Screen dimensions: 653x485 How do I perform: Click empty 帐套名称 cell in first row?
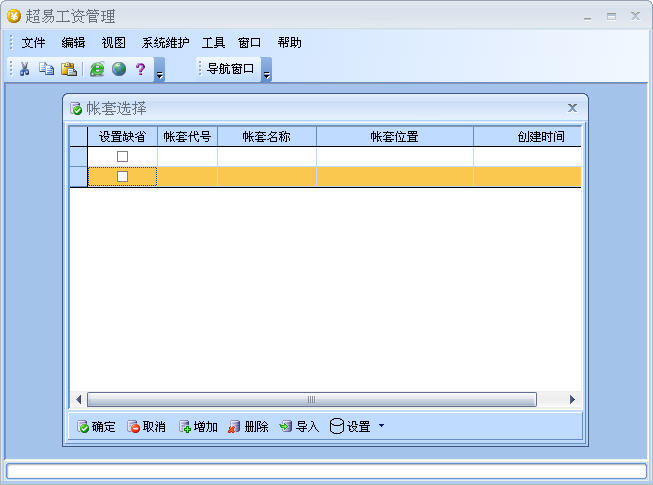267,157
